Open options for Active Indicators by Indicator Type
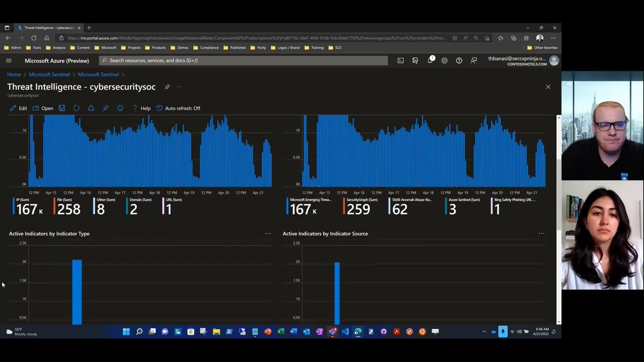 click(268, 233)
